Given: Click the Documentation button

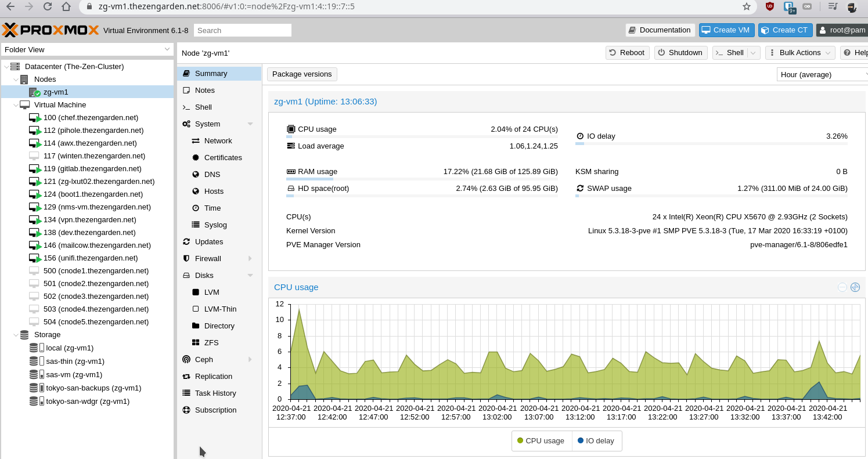Looking at the screenshot, I should coord(660,30).
